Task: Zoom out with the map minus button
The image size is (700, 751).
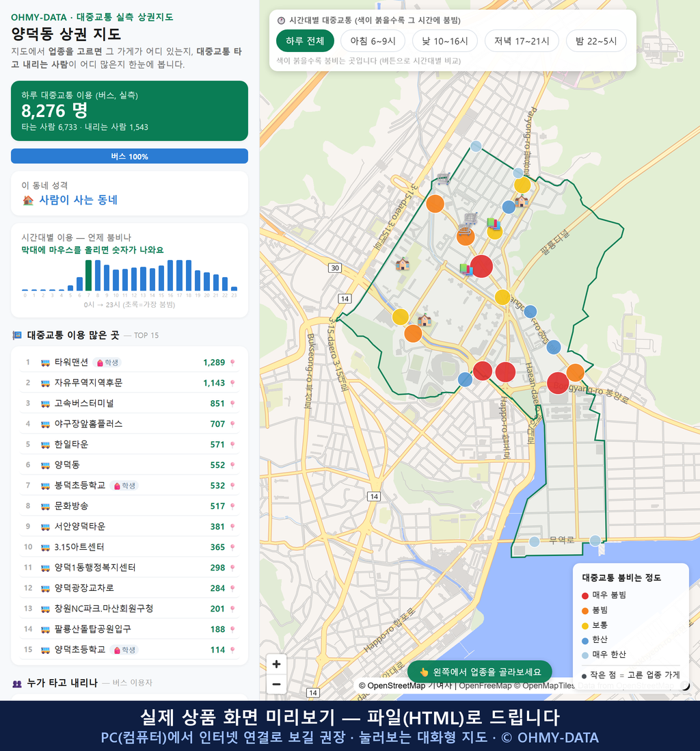Action: pos(276,684)
